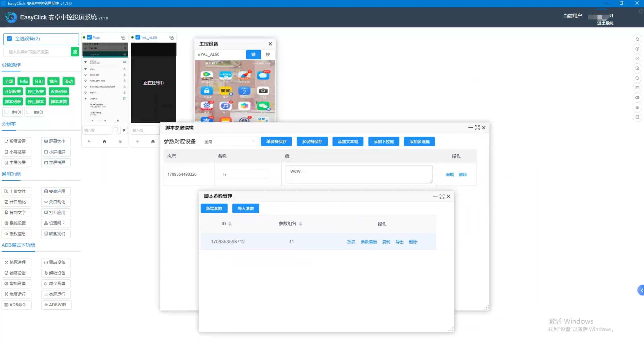Click the 停止脚本 button
The width and height of the screenshot is (644, 348).
click(36, 102)
